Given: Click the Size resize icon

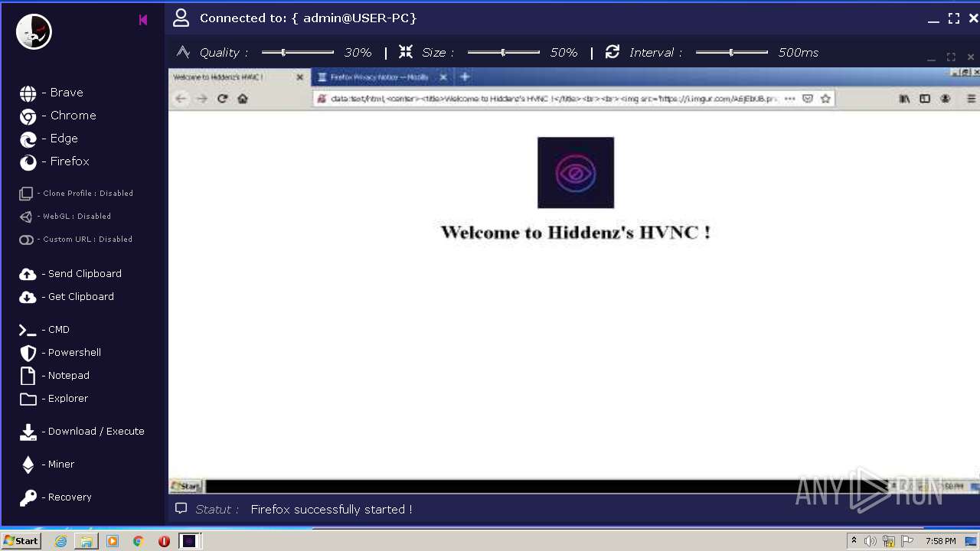Looking at the screenshot, I should (x=406, y=51).
